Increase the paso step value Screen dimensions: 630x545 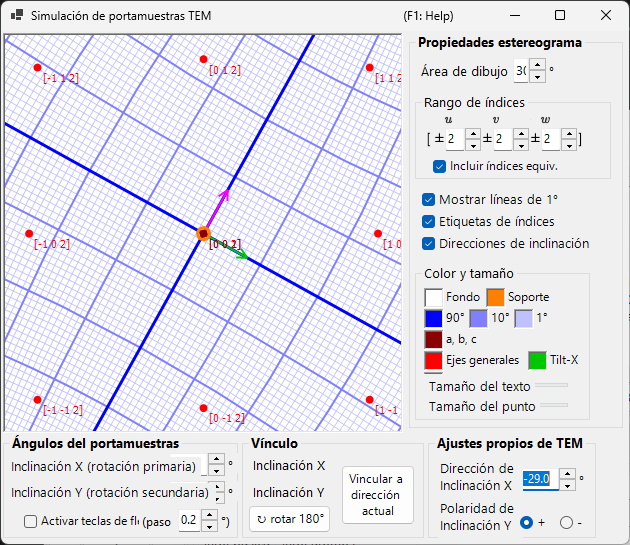click(209, 515)
